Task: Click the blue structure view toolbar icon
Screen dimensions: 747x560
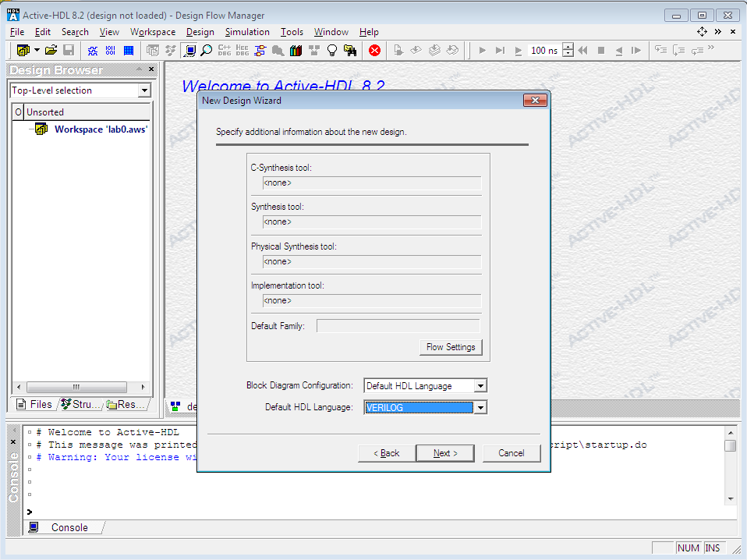Action: coord(93,51)
